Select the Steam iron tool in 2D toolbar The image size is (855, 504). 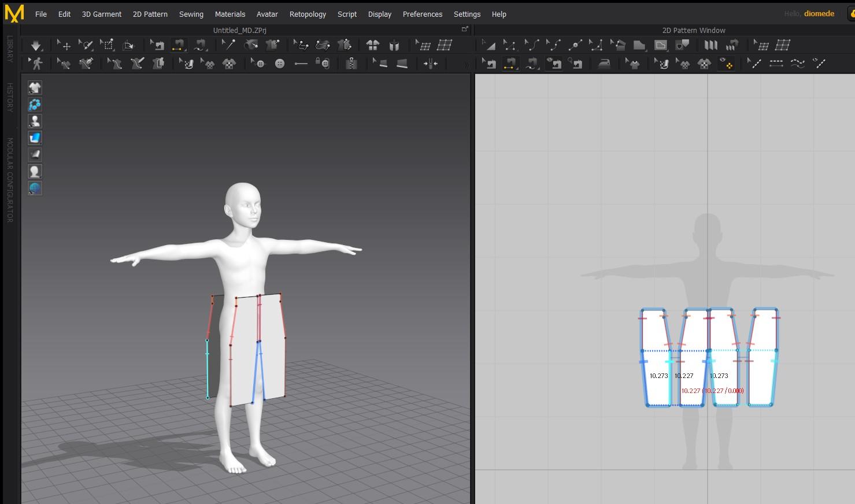point(604,64)
